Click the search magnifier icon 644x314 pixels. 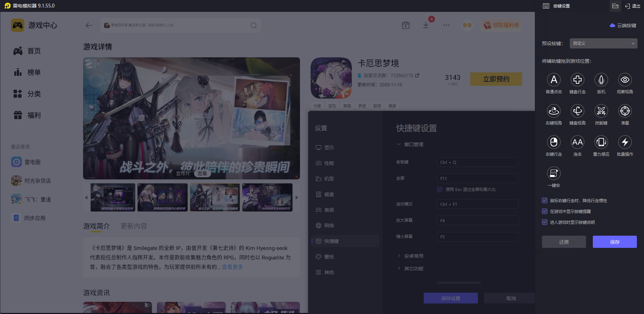(x=254, y=25)
